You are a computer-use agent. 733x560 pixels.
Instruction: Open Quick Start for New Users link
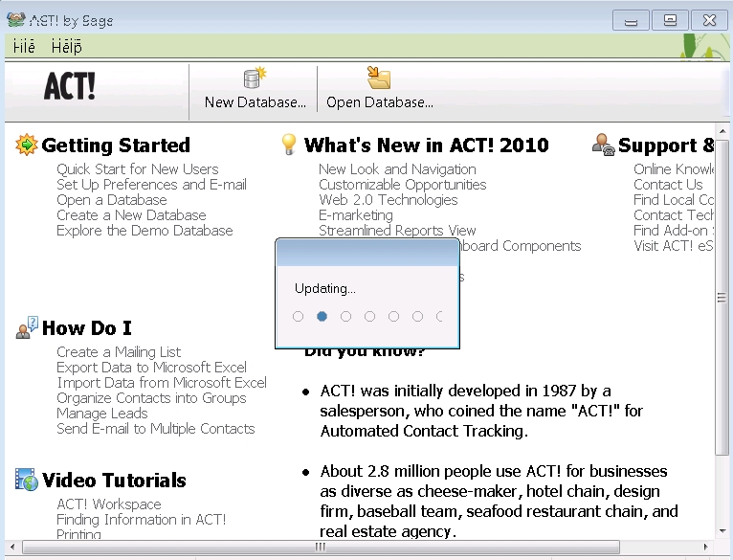pyautogui.click(x=137, y=169)
